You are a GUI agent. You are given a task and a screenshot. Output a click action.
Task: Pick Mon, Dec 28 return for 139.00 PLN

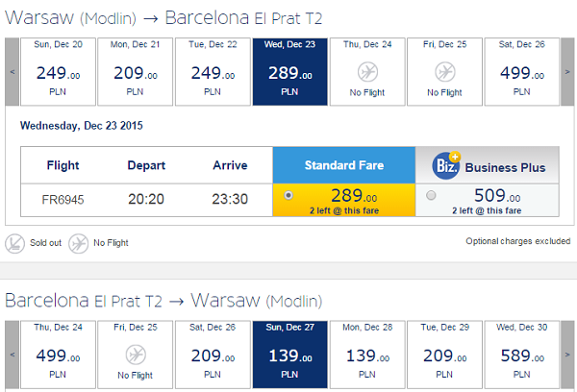click(x=367, y=355)
